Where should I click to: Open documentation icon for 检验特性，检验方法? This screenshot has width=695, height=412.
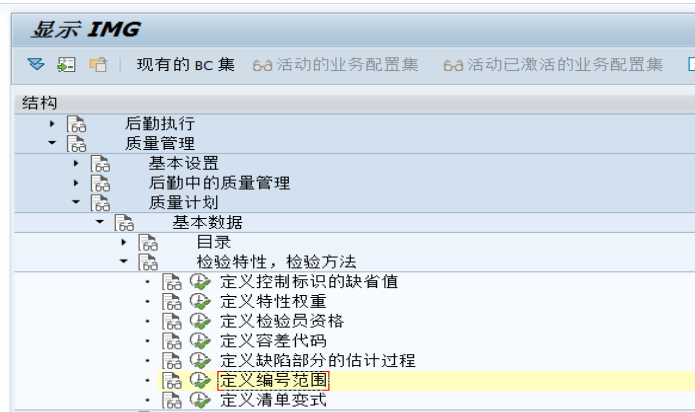point(148,262)
